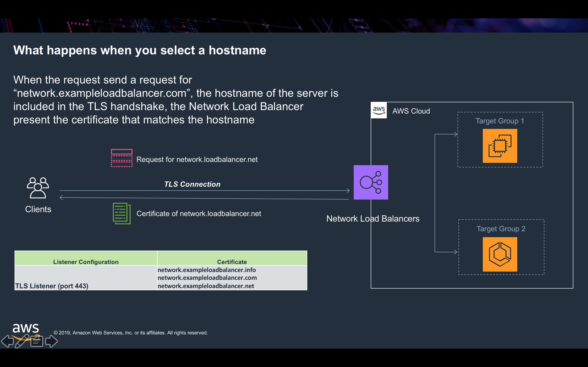Open the pen annotation tool
Image resolution: width=588 pixels, height=367 pixels.
click(x=22, y=341)
